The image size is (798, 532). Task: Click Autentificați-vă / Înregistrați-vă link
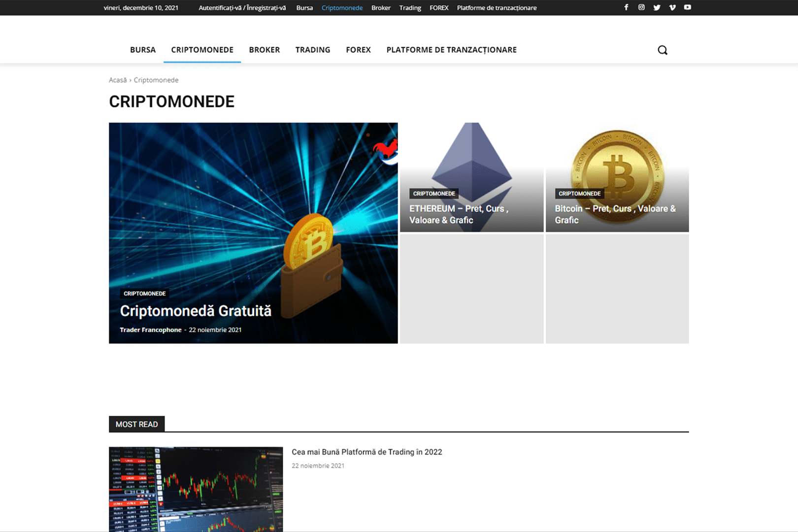coord(242,8)
